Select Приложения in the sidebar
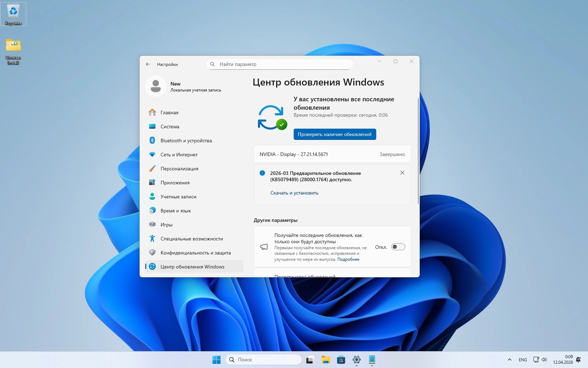Image resolution: width=588 pixels, height=368 pixels. pyautogui.click(x=194, y=183)
